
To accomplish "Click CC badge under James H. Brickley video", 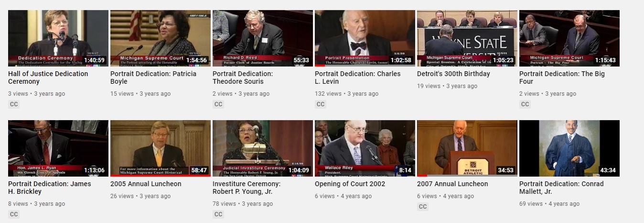I will tap(14, 214).
